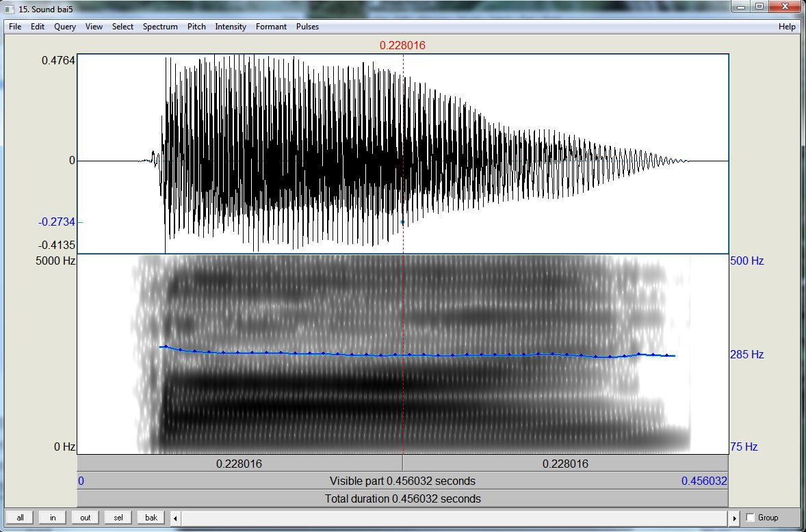806x532 pixels.
Task: Click the scrollbar right arrow
Action: (735, 518)
